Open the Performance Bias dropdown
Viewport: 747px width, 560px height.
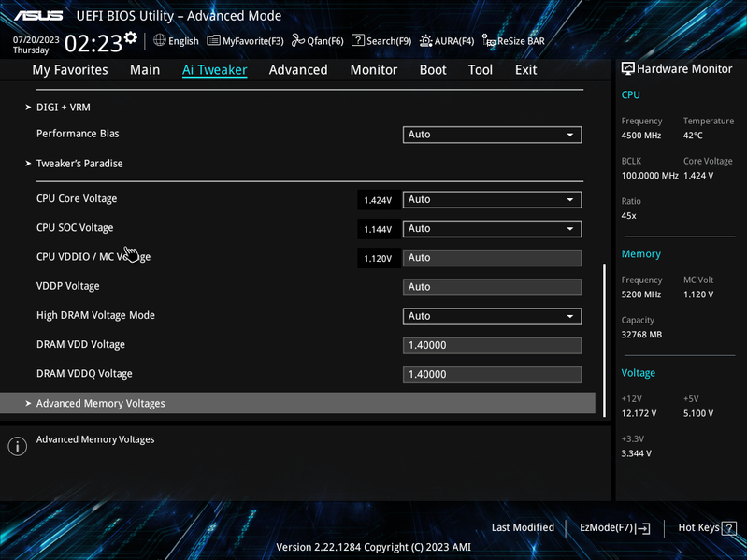492,135
